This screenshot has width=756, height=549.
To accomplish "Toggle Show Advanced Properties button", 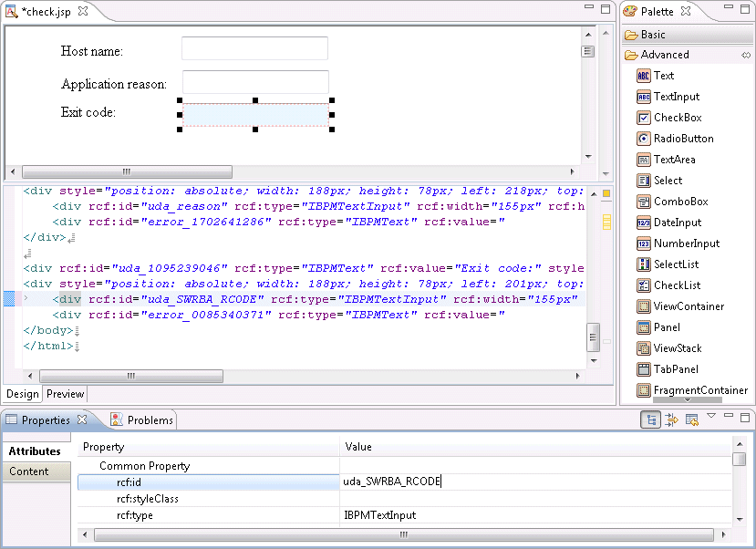I will (671, 420).
